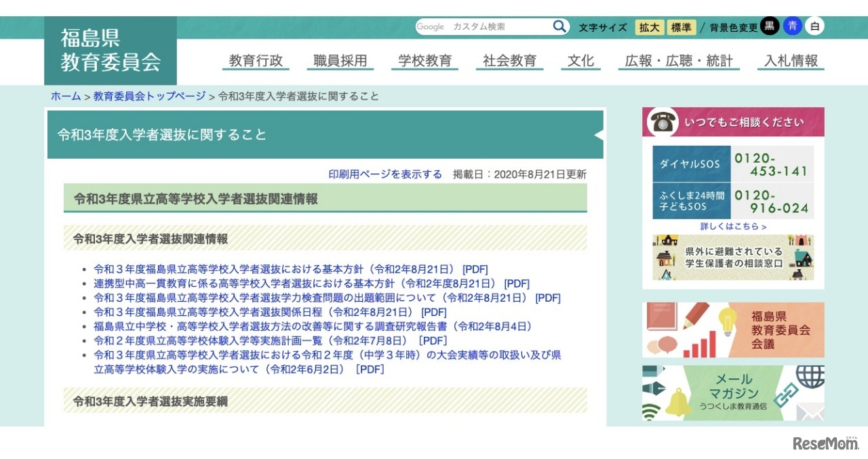Open 入学者選抜関係日程 PDF link
The height and width of the screenshot is (459, 868).
tap(270, 312)
